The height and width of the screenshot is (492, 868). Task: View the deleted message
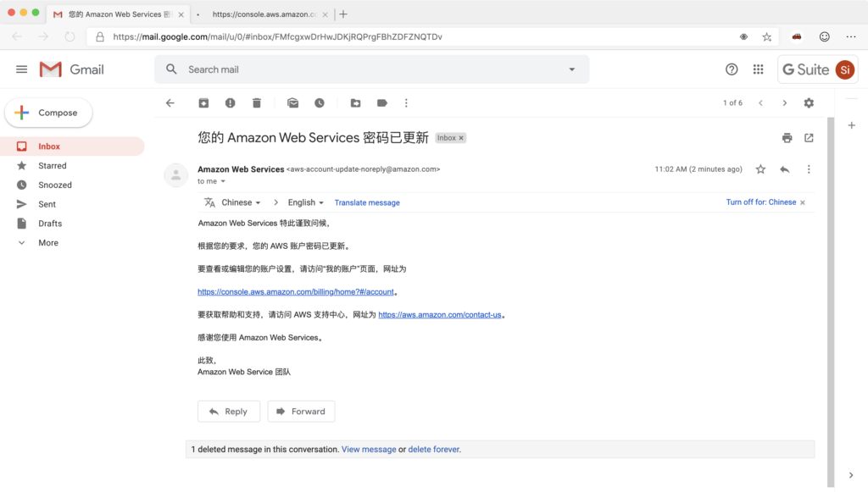coord(369,450)
